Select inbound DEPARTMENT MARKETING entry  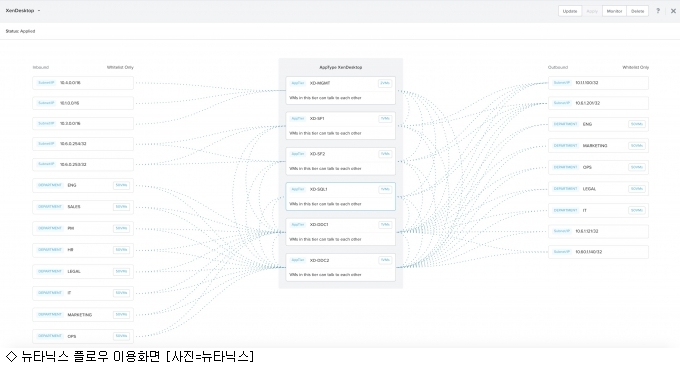(83, 315)
